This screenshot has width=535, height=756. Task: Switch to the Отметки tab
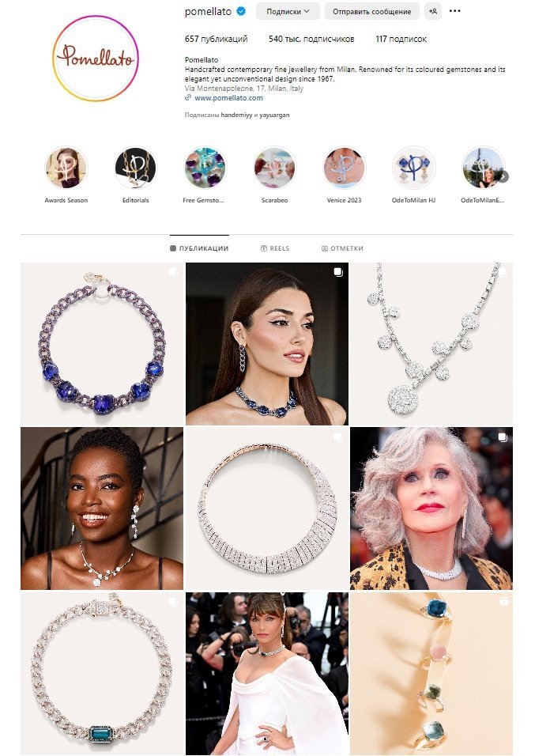pos(342,248)
